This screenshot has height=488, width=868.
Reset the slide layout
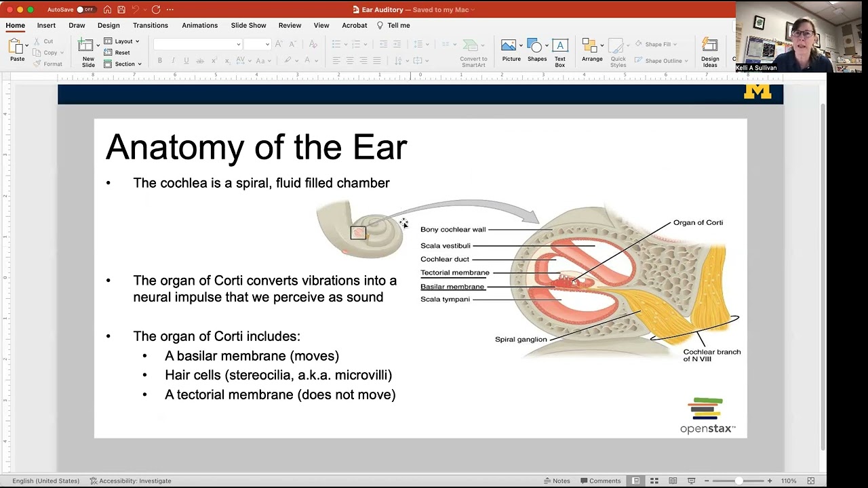[117, 53]
